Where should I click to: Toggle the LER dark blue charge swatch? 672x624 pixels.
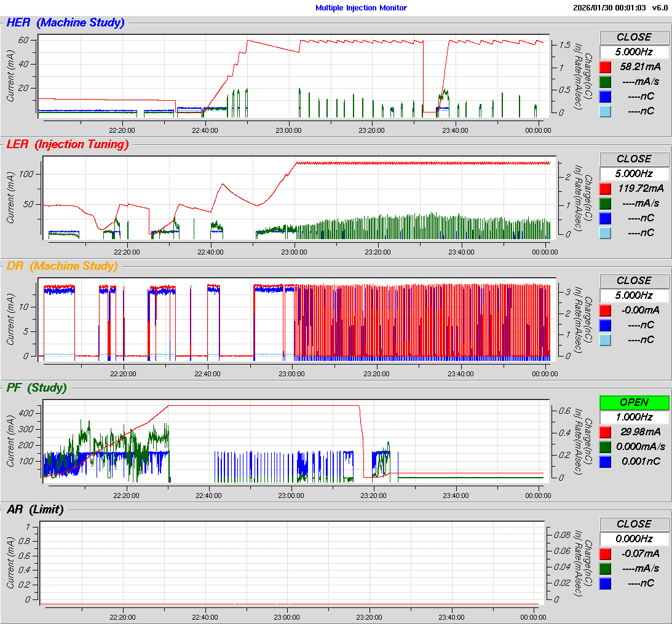[x=606, y=218]
